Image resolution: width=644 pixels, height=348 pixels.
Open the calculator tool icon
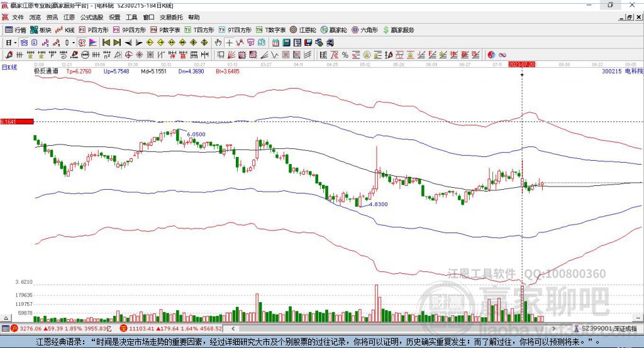click(x=286, y=43)
